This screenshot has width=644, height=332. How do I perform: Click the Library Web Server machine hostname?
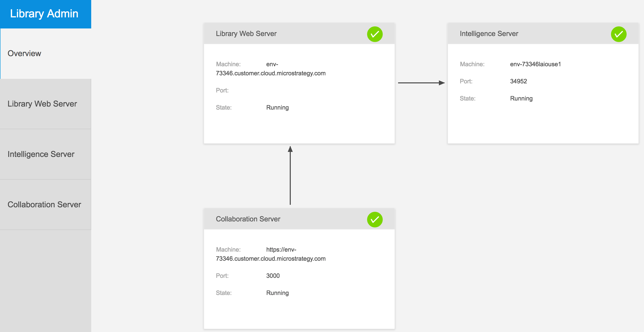click(x=271, y=73)
